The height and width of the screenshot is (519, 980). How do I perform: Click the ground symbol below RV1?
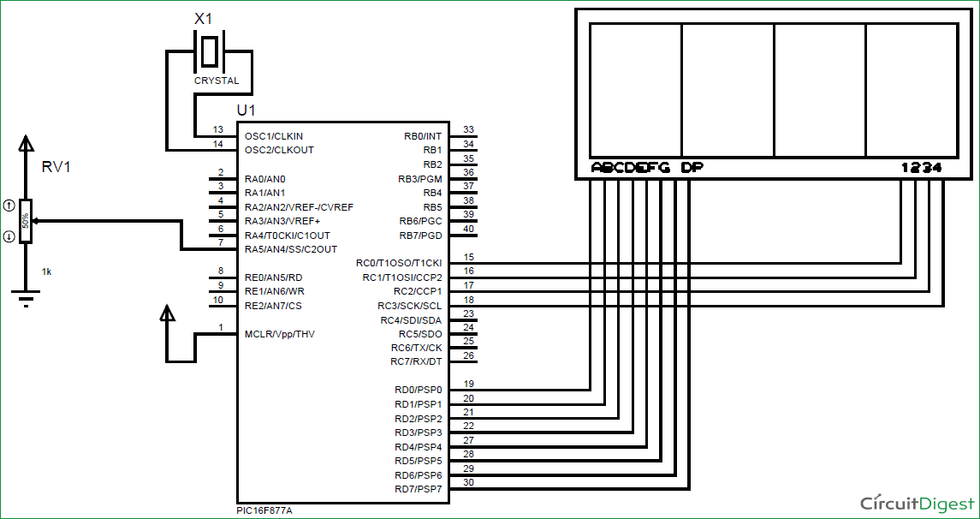(x=26, y=297)
